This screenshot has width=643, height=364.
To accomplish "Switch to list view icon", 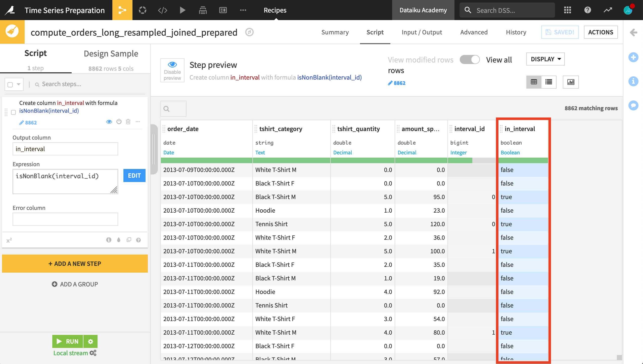I will click(549, 82).
